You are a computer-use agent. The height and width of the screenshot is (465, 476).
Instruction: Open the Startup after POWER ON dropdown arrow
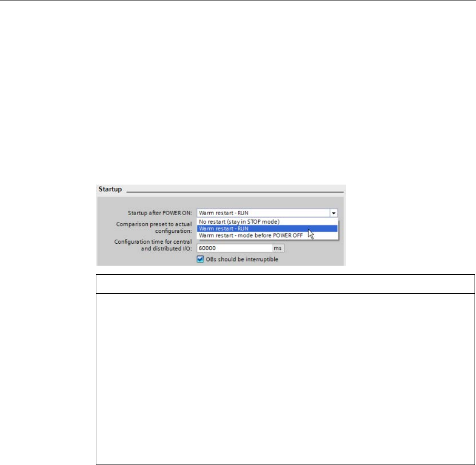(333, 213)
